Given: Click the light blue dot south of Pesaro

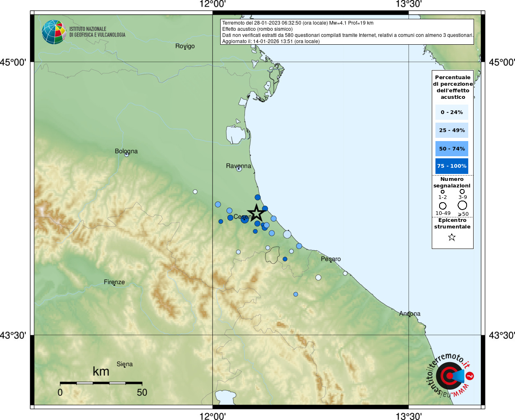Looking at the screenshot, I should tap(296, 294).
